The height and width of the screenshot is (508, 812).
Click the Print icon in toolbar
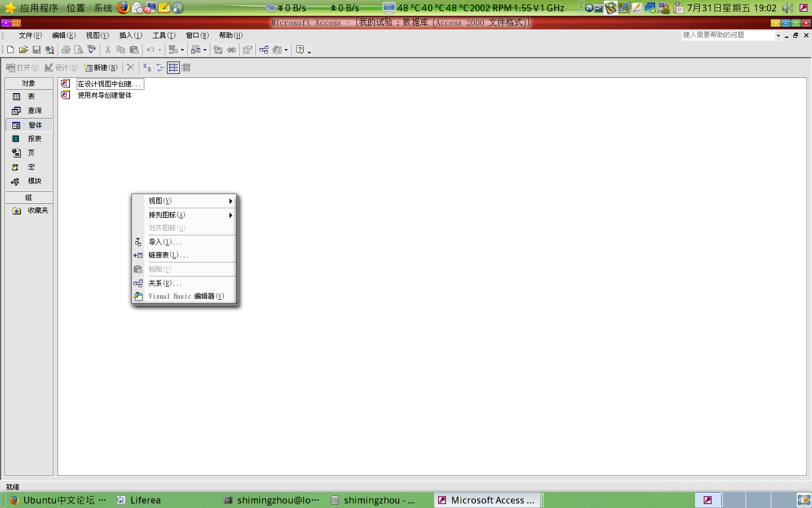click(x=66, y=50)
